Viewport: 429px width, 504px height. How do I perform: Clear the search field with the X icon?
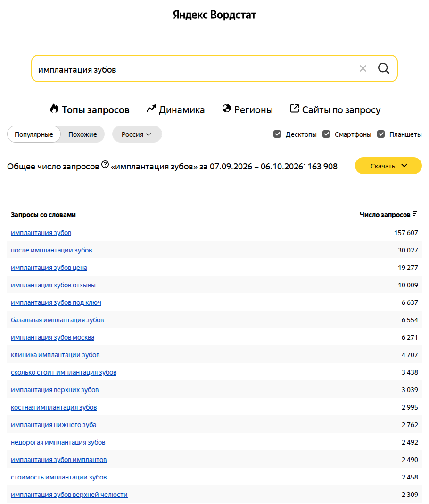(363, 68)
